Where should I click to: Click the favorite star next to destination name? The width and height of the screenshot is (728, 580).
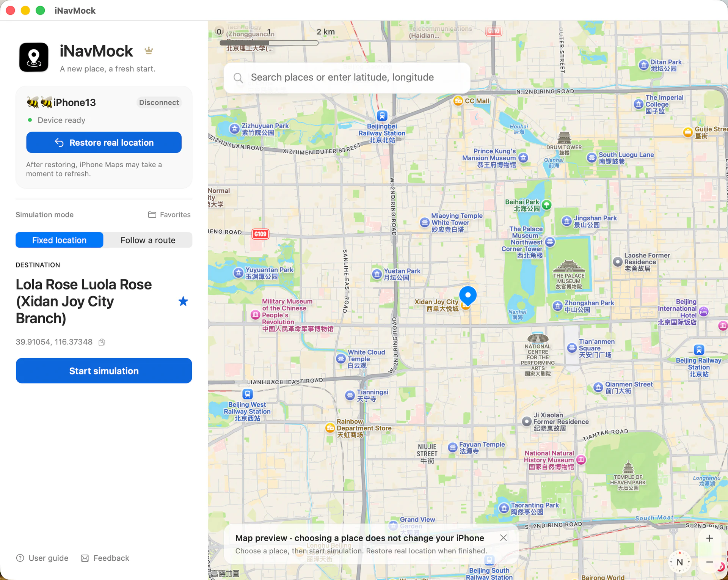click(183, 302)
